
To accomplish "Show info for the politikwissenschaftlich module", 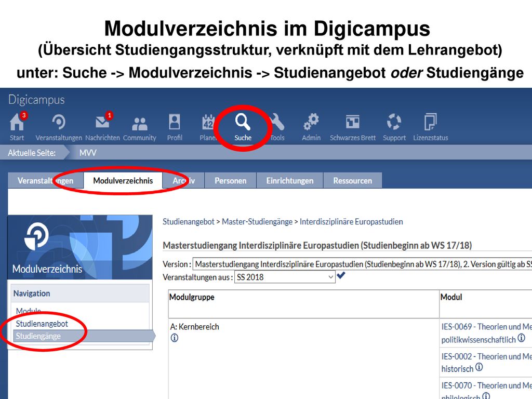I will (x=522, y=338).
